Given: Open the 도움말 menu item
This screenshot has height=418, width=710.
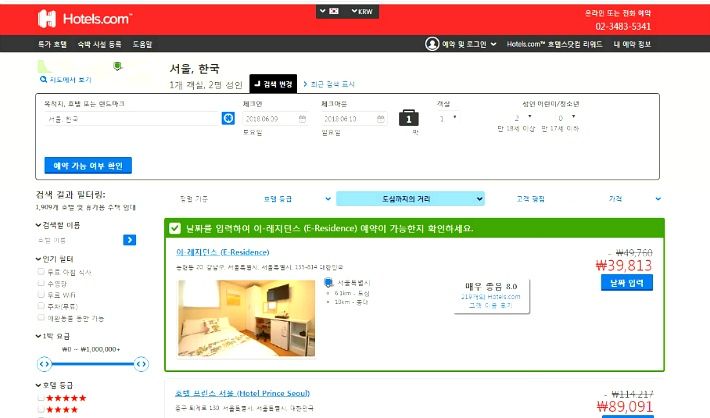Looking at the screenshot, I should (142, 44).
